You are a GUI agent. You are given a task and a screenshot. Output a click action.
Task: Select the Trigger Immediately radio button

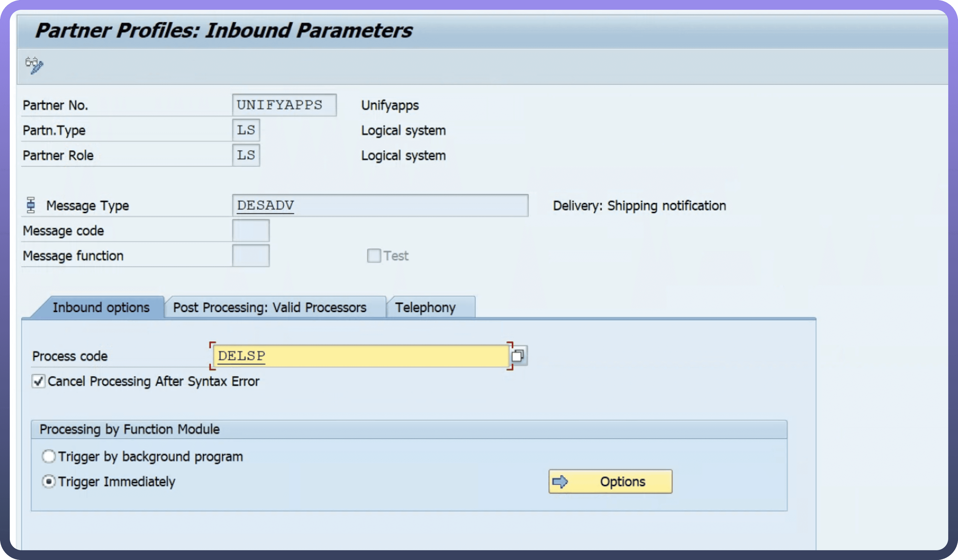49,481
